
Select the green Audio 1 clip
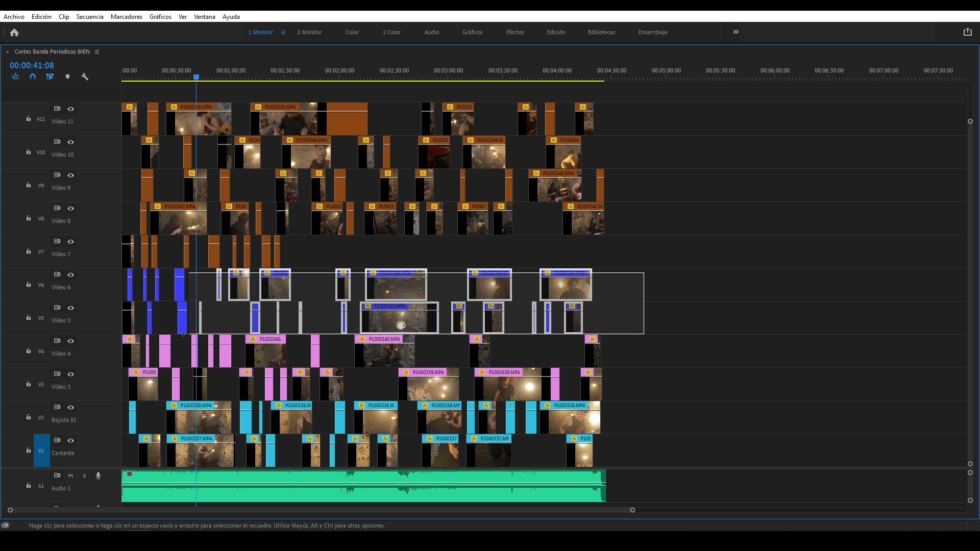click(363, 486)
